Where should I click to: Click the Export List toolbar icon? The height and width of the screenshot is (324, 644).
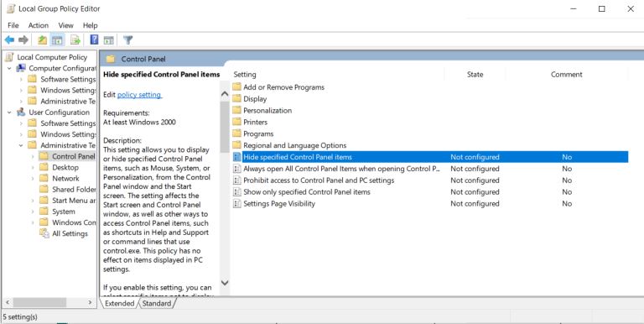(75, 40)
